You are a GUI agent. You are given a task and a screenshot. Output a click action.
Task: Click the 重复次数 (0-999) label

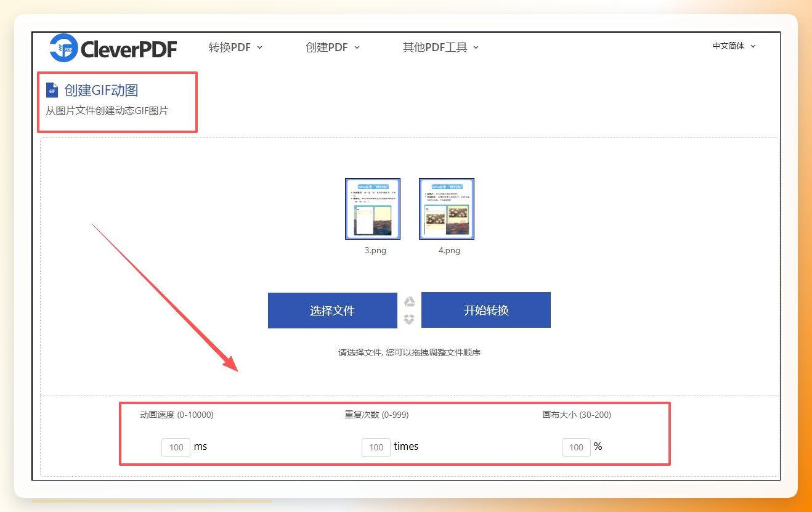click(376, 415)
